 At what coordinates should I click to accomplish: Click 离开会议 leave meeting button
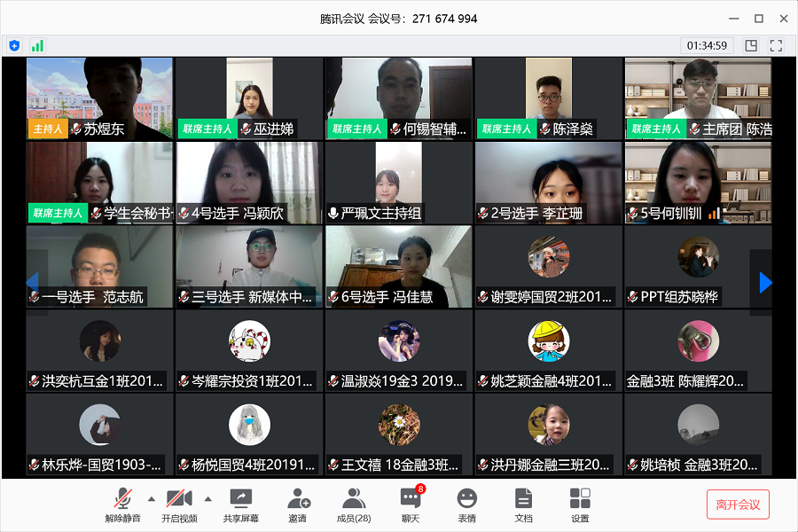point(738,505)
